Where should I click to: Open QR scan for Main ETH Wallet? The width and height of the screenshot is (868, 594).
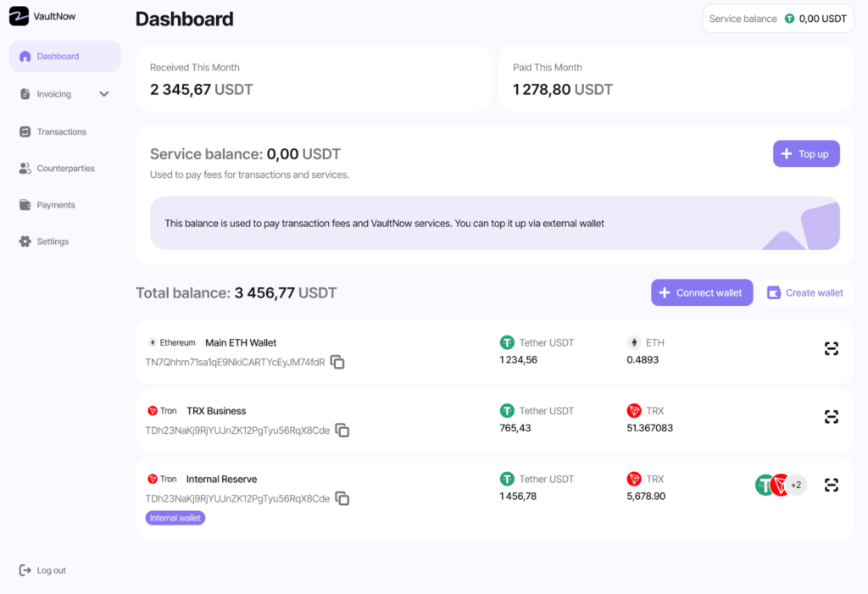click(831, 349)
